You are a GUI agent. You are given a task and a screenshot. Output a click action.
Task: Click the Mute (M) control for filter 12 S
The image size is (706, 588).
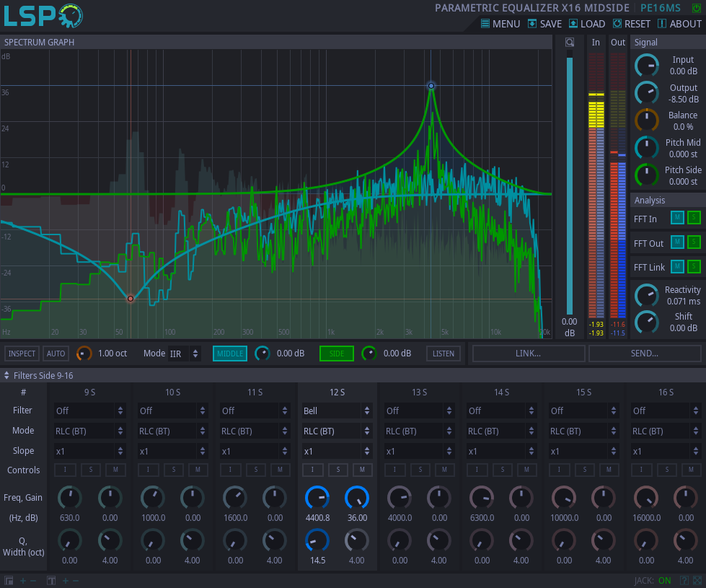tap(363, 470)
